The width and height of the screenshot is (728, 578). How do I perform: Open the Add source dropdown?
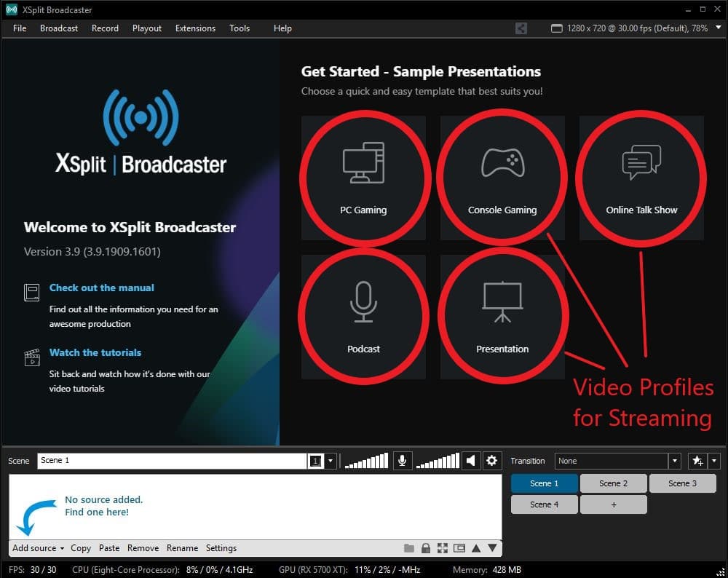(38, 548)
